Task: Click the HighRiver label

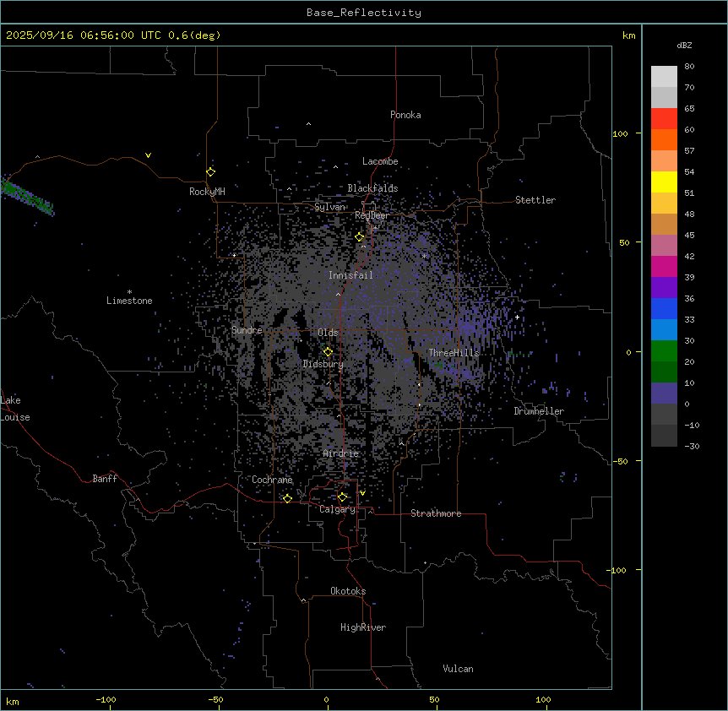Action: pyautogui.click(x=363, y=627)
